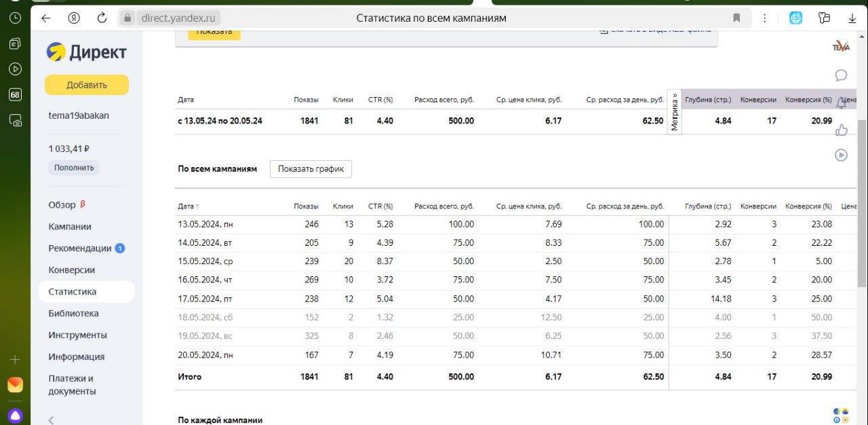Screen dimensions: 868x425
Task: Open the screenshot camera icon in browser sidebar
Action: (15, 120)
